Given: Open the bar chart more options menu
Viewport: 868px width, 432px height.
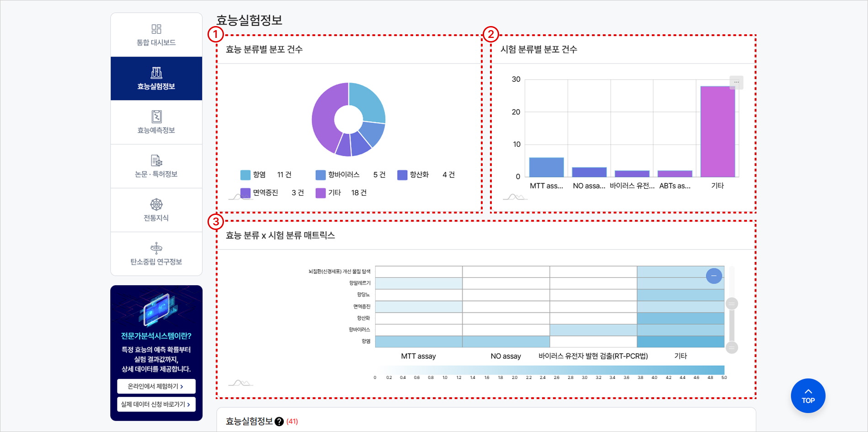Looking at the screenshot, I should 736,82.
